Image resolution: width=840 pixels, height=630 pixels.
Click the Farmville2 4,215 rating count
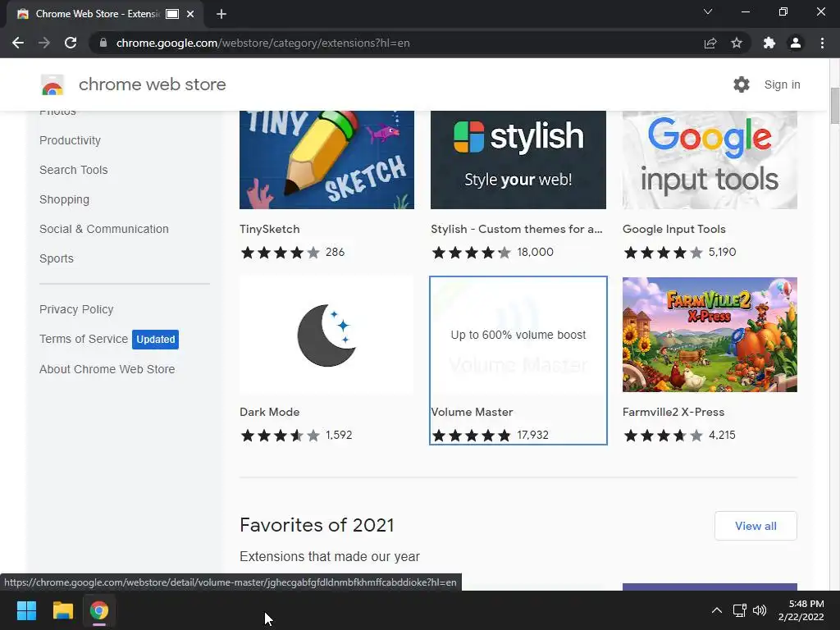click(722, 435)
